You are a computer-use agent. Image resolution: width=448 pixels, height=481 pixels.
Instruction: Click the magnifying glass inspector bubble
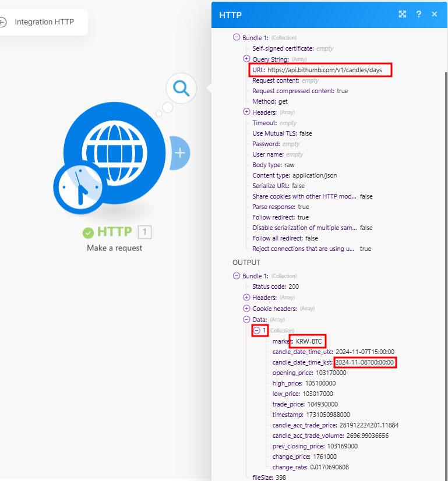(x=181, y=89)
